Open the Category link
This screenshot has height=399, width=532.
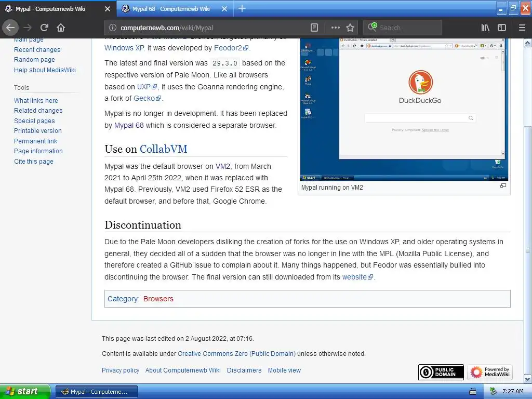pos(123,299)
